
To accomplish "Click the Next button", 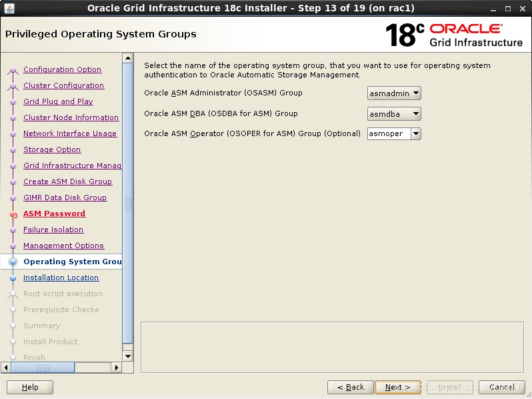I will [398, 387].
